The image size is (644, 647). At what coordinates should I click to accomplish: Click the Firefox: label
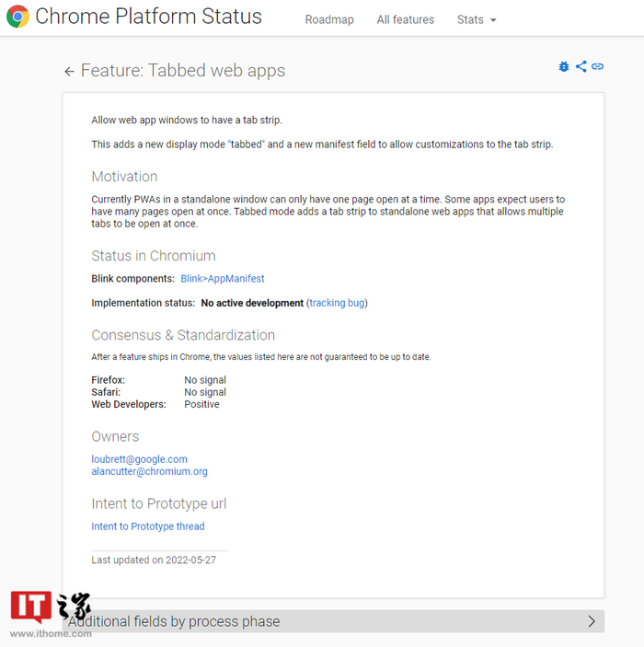coord(108,379)
